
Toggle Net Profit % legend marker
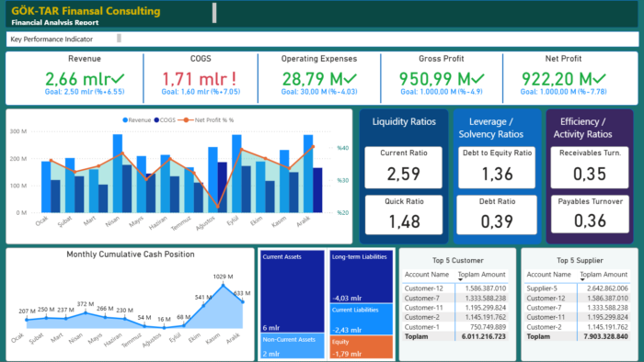pyautogui.click(x=186, y=120)
